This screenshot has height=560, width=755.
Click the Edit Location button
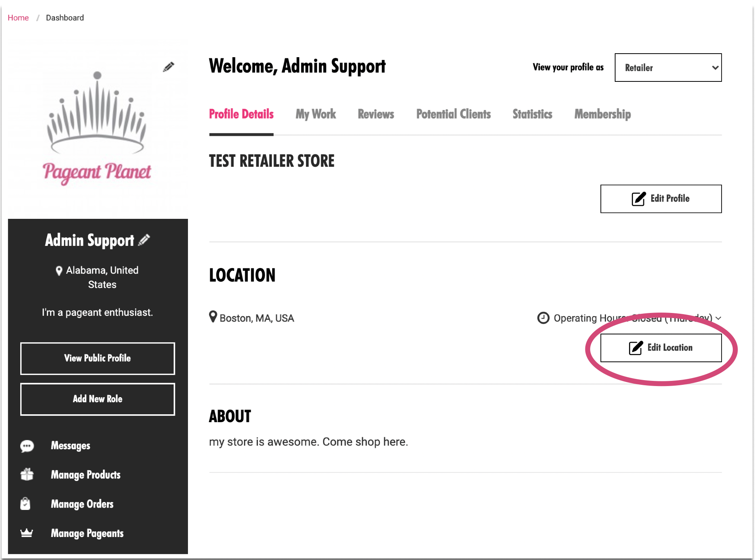(x=661, y=348)
